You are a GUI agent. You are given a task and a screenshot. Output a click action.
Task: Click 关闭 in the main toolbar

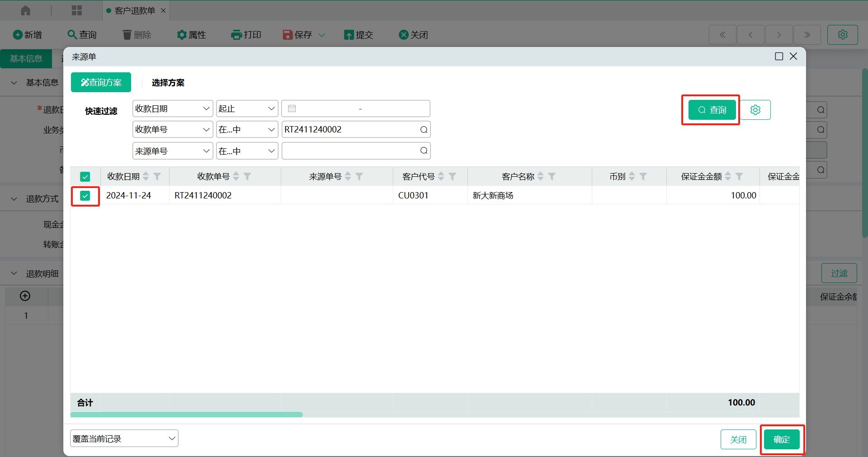[413, 35]
